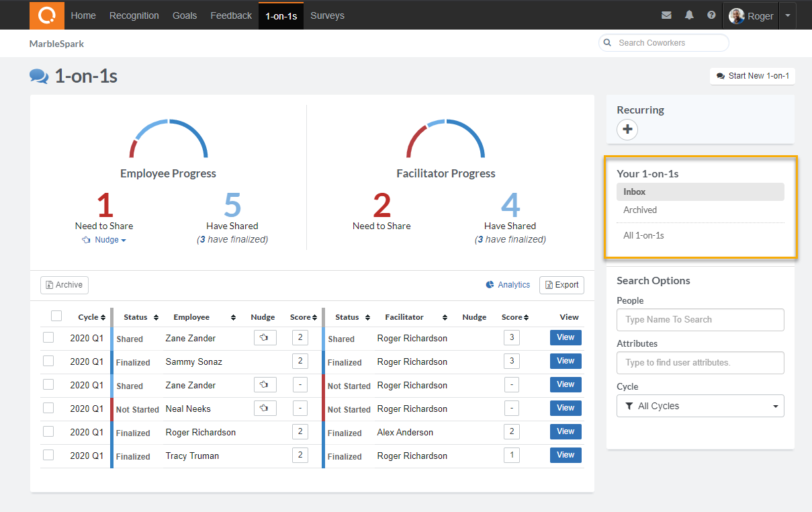Expand the user menu caret beside Roger
This screenshot has width=812, height=512.
[788, 15]
